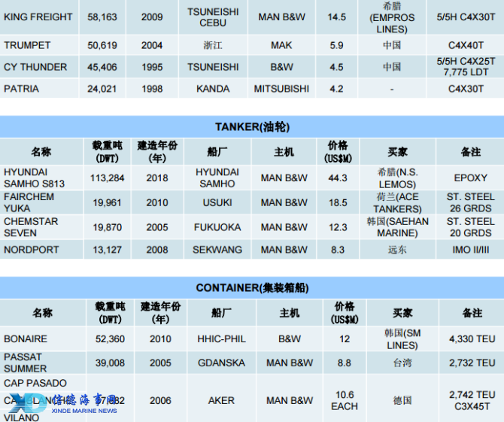Image resolution: width=504 pixels, height=422 pixels.
Task: Click the CAP PASADO ship name
Action: point(35,383)
